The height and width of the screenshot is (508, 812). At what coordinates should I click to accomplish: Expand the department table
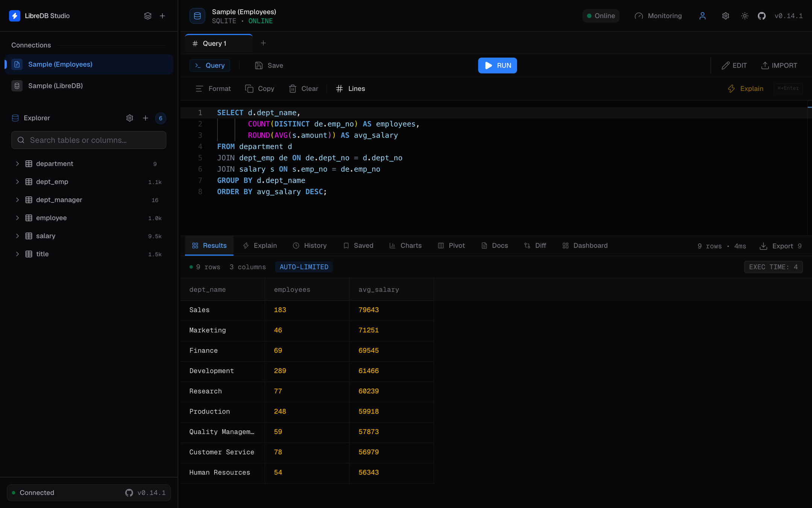(x=17, y=164)
